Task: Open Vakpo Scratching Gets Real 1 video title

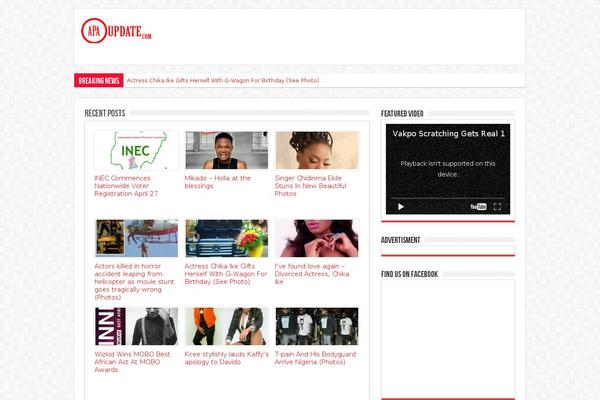Action: click(x=448, y=134)
